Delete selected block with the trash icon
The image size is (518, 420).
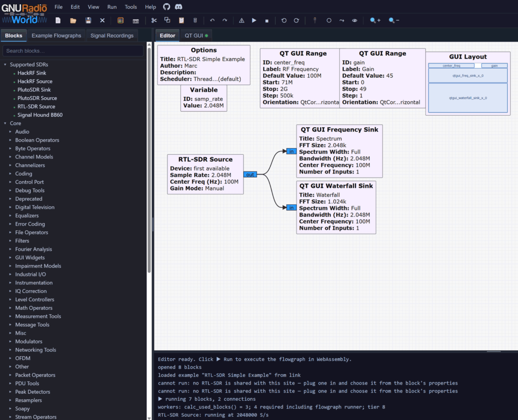[x=195, y=20]
